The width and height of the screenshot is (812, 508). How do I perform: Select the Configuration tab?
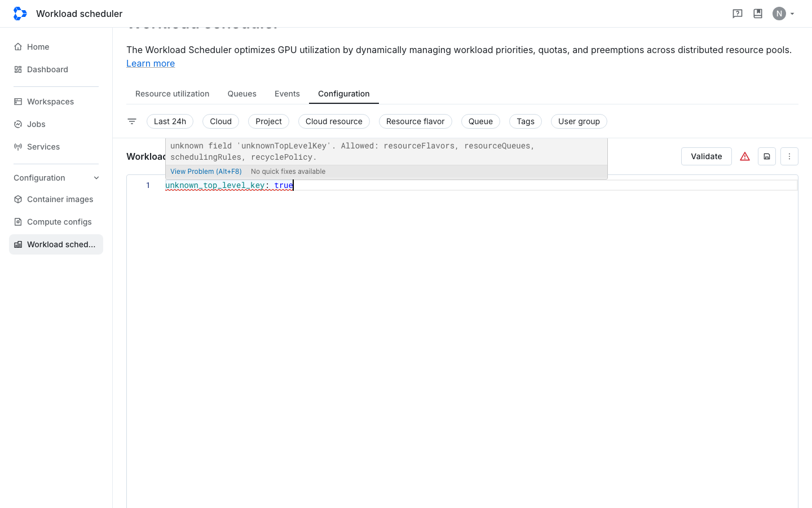(x=344, y=94)
